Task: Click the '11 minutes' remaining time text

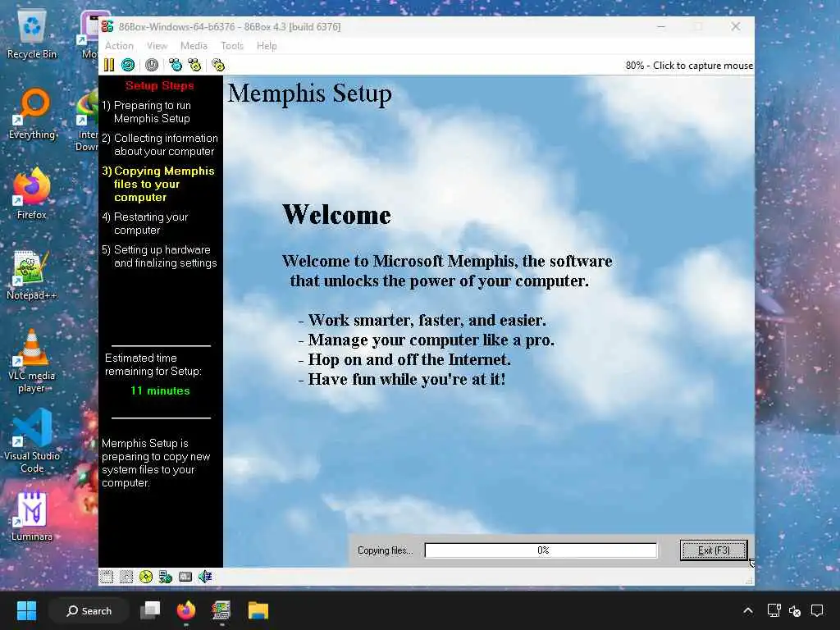Action: pyautogui.click(x=160, y=391)
